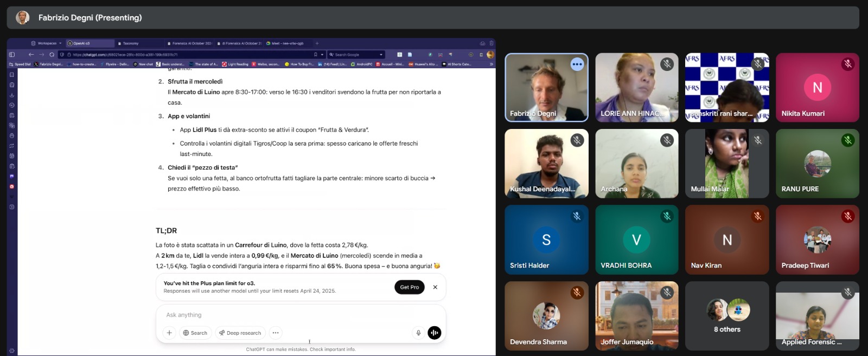Open the Downloads panel in sidebar
The width and height of the screenshot is (868, 356).
pos(12,95)
